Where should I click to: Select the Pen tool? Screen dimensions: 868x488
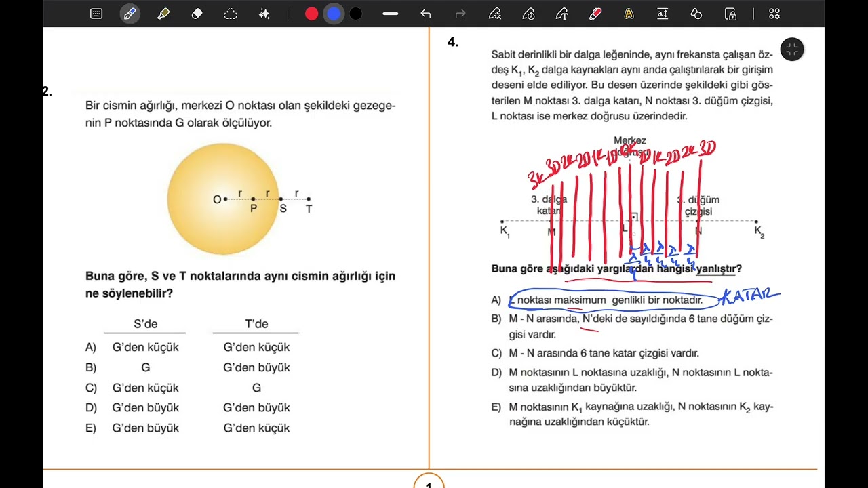click(130, 14)
